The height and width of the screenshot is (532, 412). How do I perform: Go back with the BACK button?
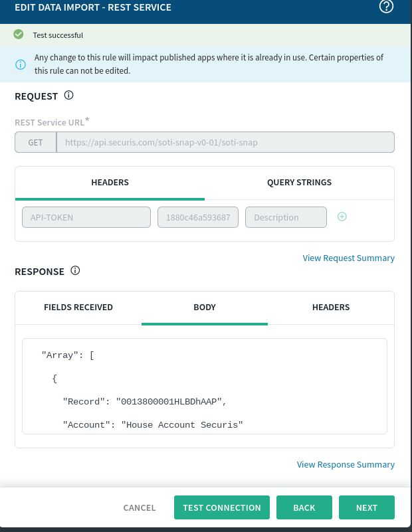click(304, 508)
